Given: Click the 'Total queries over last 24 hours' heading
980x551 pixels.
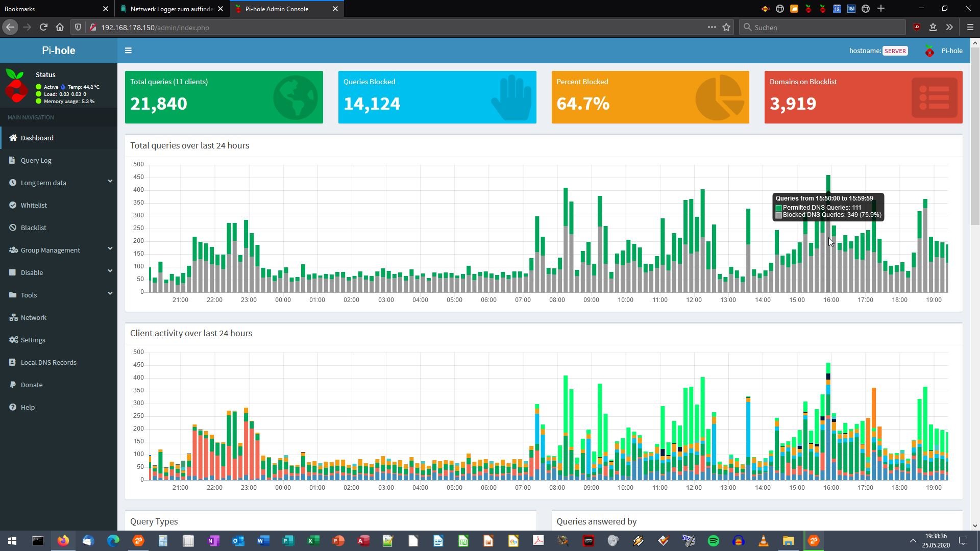Looking at the screenshot, I should pyautogui.click(x=189, y=145).
